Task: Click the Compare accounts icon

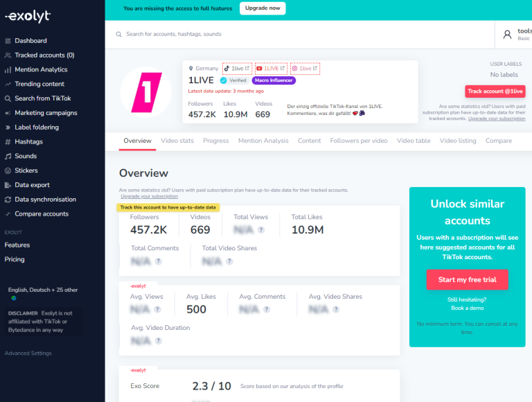Action: coord(8,214)
